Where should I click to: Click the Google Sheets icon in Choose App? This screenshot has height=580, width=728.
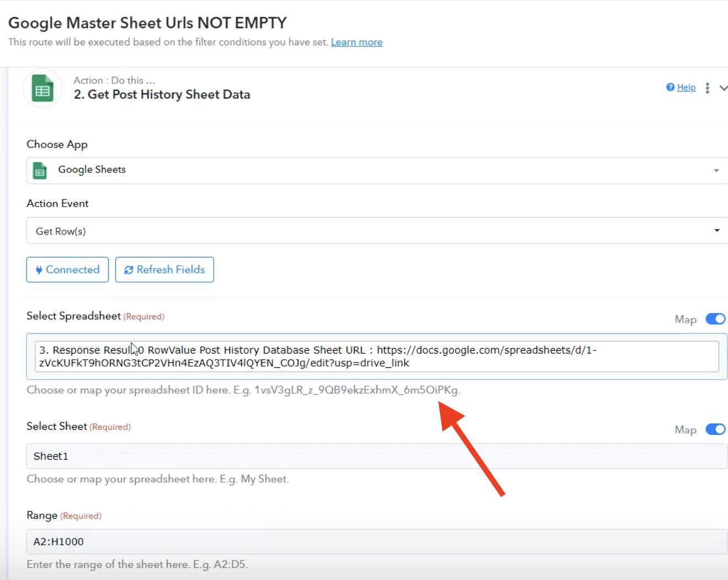tap(40, 171)
